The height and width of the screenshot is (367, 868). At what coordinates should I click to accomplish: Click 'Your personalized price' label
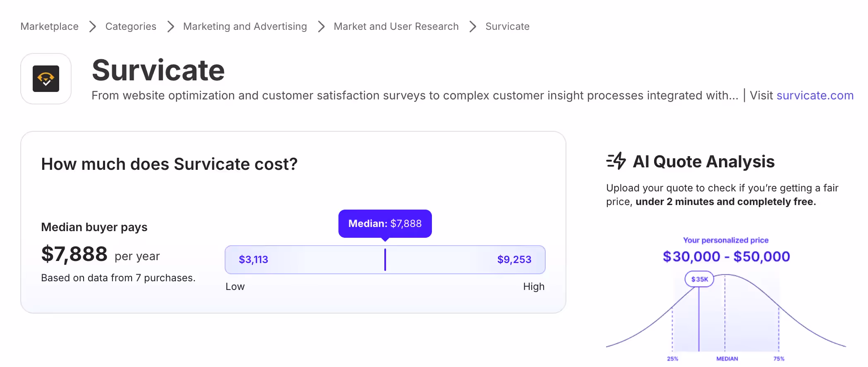(x=726, y=240)
